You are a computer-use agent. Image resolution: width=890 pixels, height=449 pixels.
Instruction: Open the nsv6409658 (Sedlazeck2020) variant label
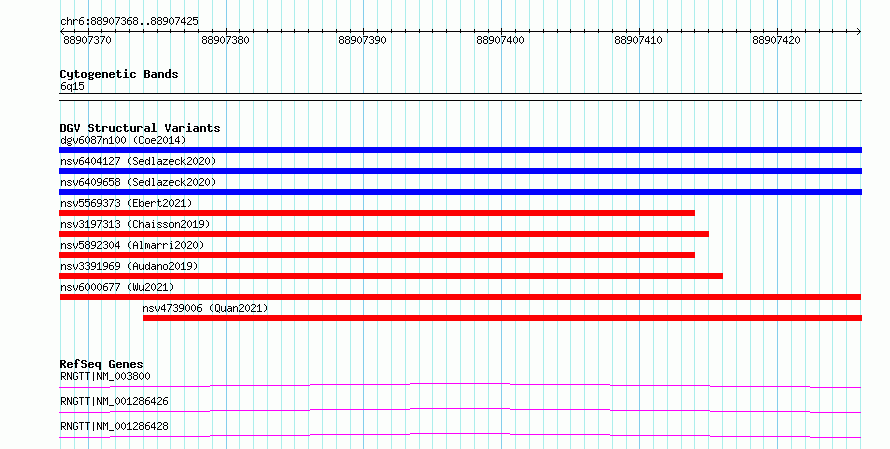point(138,182)
